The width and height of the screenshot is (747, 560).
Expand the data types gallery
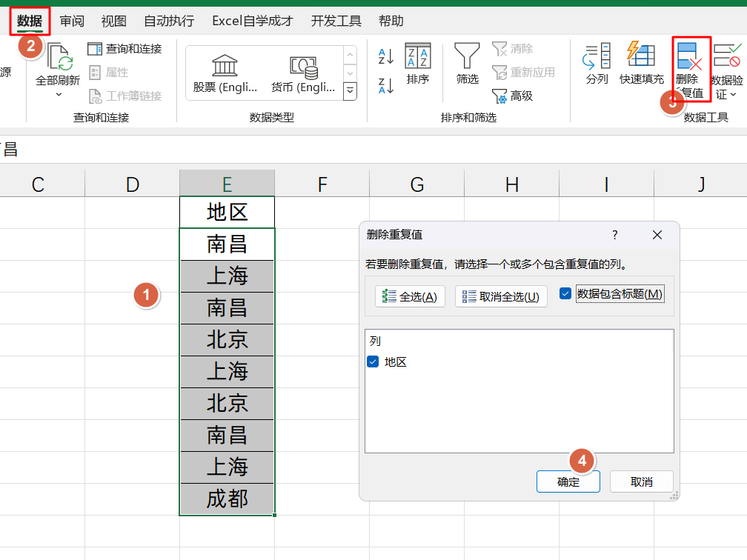(350, 90)
